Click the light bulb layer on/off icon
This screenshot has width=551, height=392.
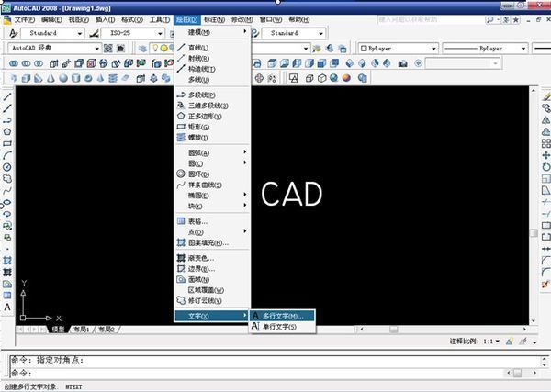point(154,48)
